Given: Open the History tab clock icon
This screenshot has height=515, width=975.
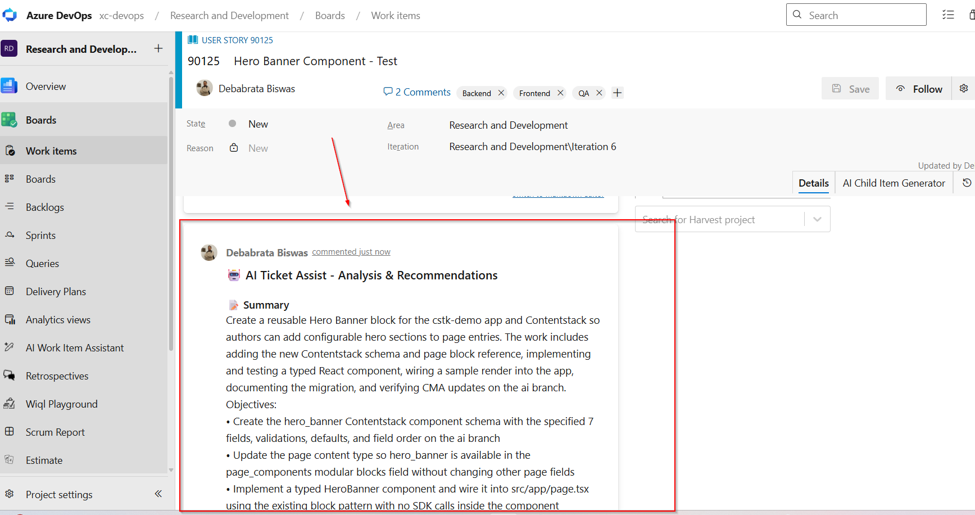Looking at the screenshot, I should [966, 183].
